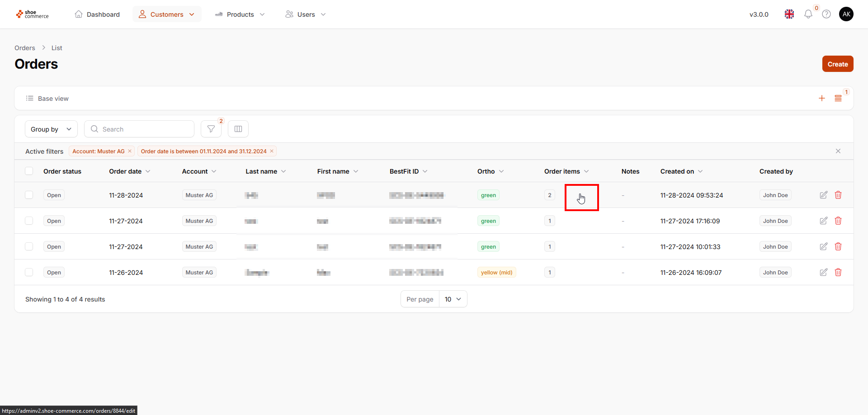
Task: Sort by Created on column
Action: 682,172
